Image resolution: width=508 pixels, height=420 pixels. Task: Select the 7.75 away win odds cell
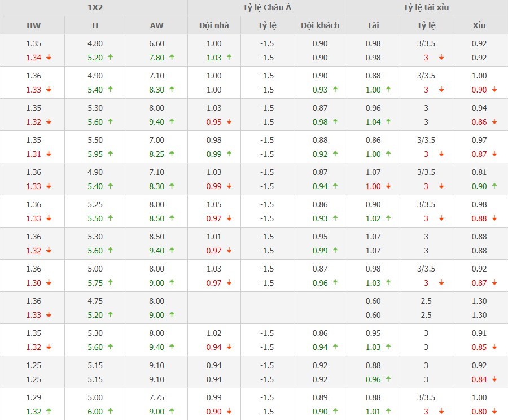(x=156, y=397)
